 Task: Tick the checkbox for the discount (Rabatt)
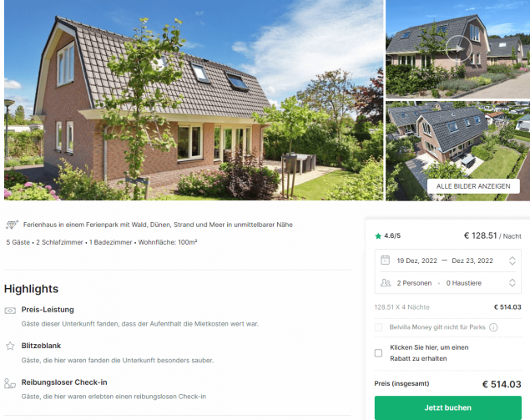tap(379, 353)
